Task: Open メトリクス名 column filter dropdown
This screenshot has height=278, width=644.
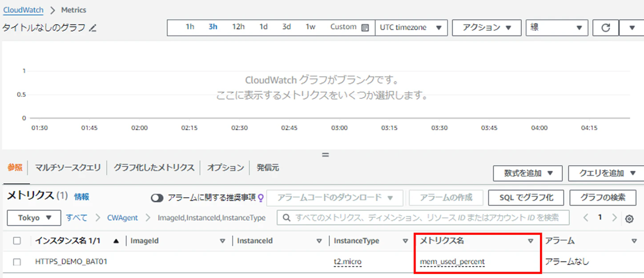Action: coord(530,241)
